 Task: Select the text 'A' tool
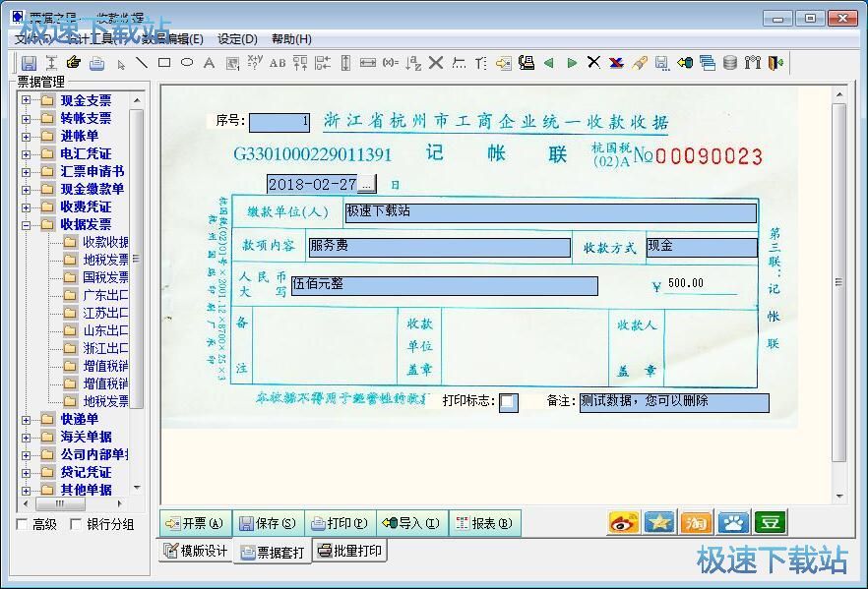[x=209, y=63]
